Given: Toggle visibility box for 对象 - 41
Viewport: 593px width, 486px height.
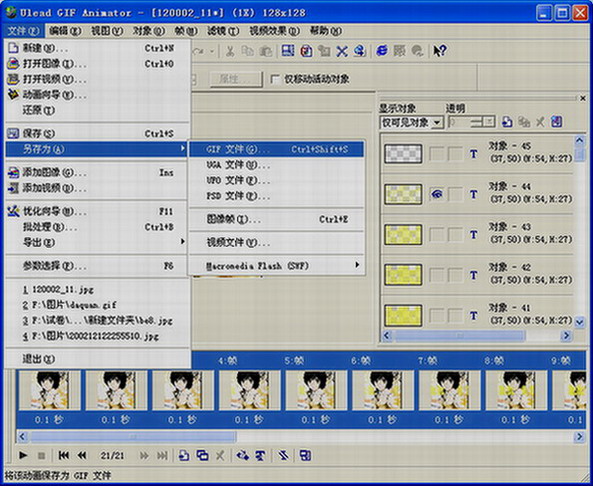Looking at the screenshot, I should (437, 315).
